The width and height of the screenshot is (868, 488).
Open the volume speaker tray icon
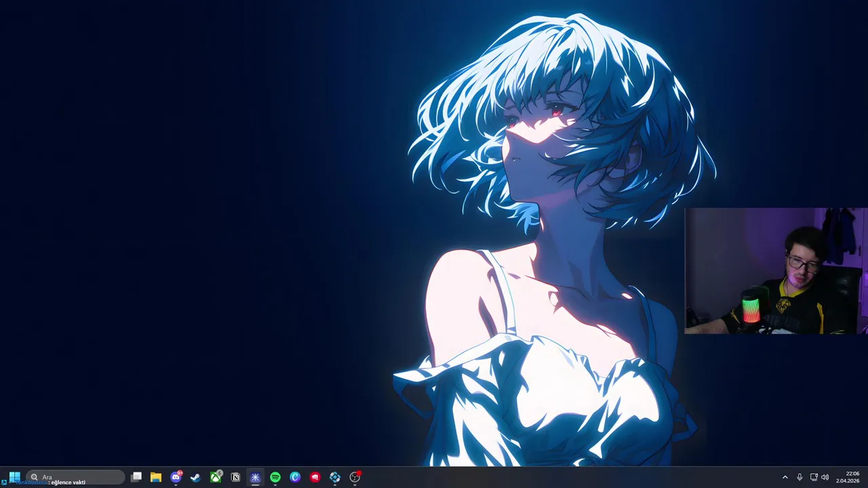(x=825, y=477)
